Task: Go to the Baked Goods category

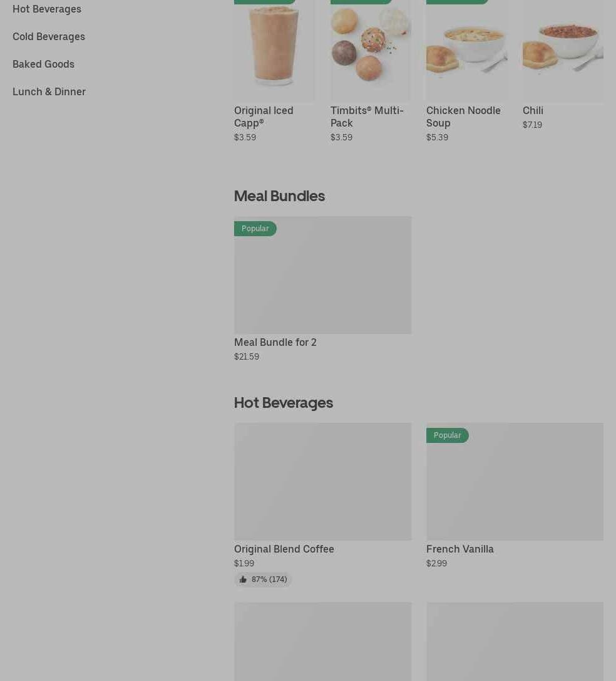Action: click(43, 65)
